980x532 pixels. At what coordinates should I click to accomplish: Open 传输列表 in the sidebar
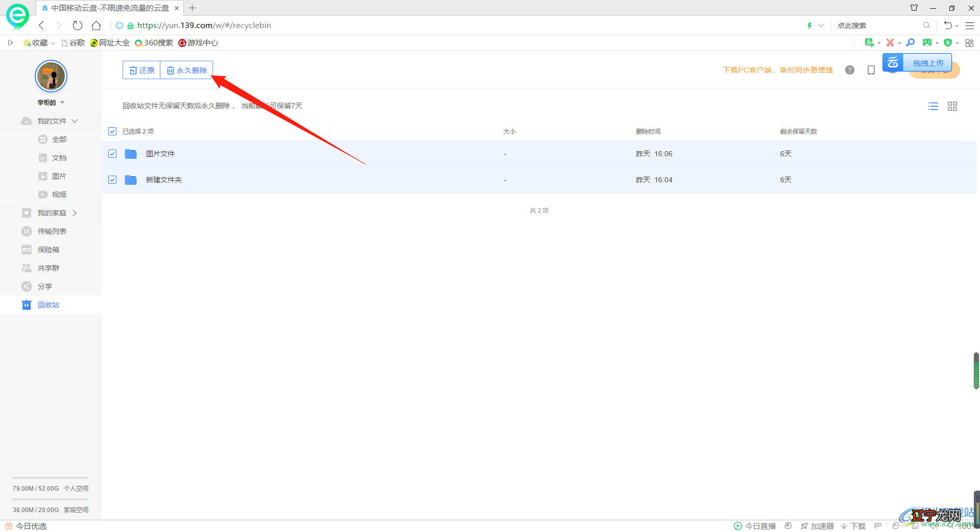tap(52, 231)
